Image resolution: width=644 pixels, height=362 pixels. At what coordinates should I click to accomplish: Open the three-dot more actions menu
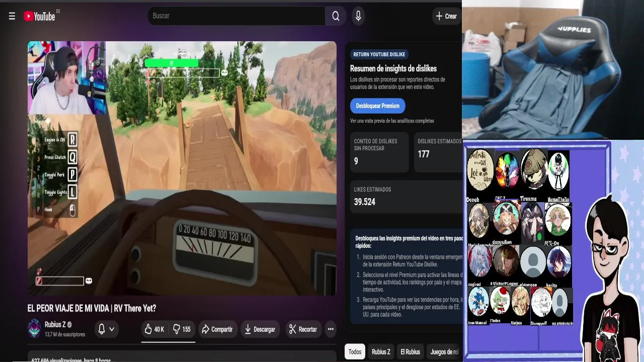[331, 329]
